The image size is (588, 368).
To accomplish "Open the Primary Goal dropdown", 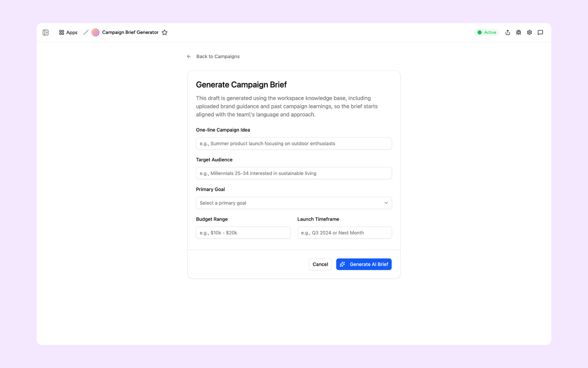I will click(294, 203).
